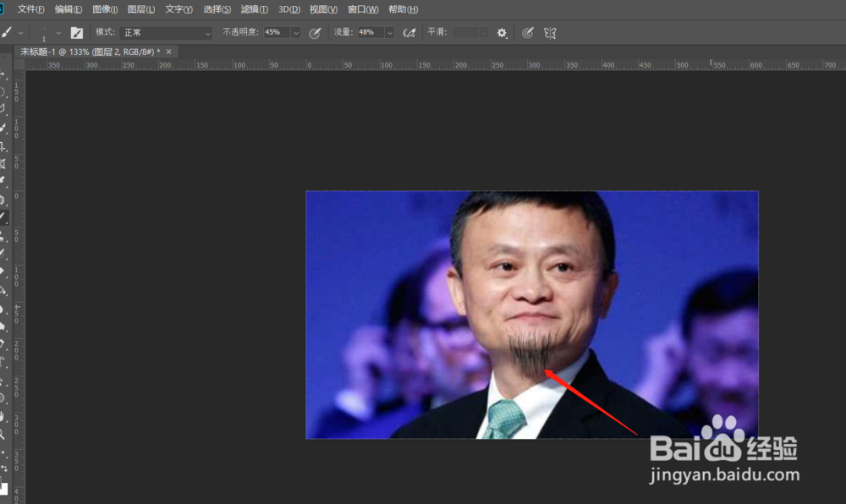Open the 窗口(W) menu

pyautogui.click(x=363, y=9)
